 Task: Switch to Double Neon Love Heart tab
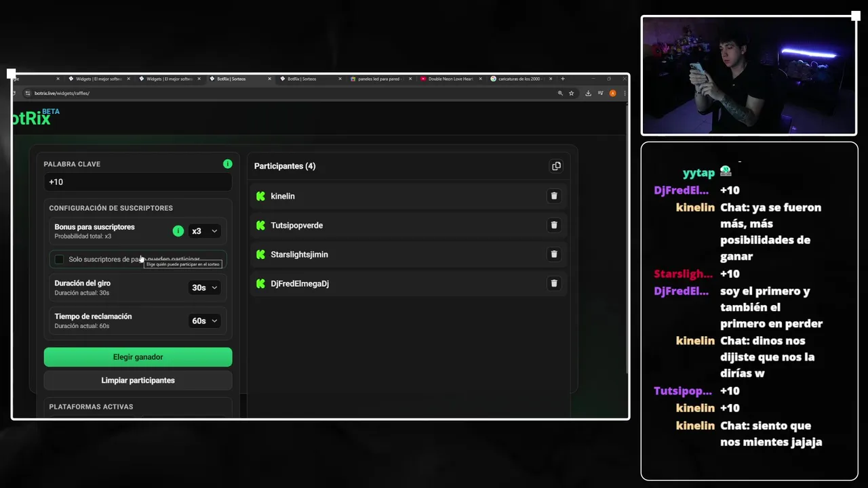point(450,79)
